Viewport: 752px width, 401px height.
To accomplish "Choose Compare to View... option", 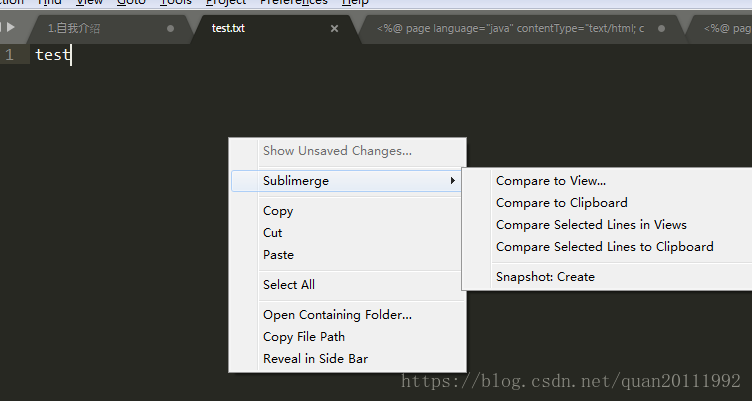I will coord(551,181).
